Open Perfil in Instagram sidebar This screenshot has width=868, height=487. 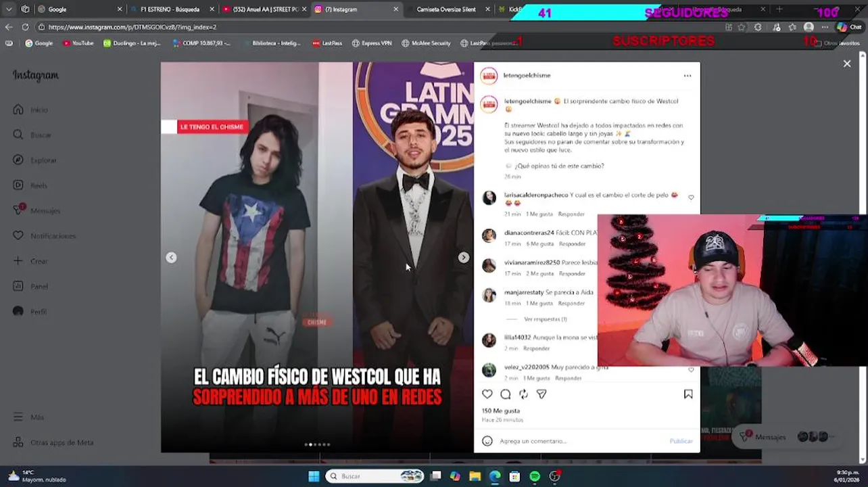point(30,312)
